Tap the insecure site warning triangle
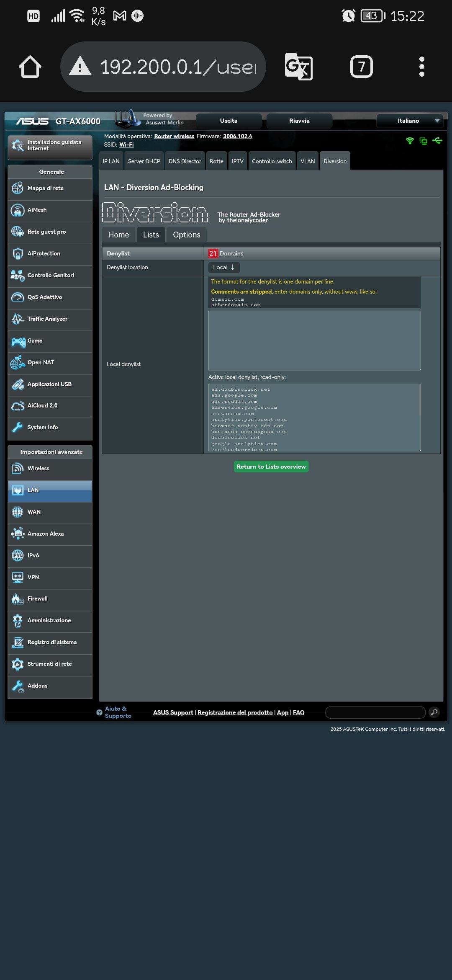 [80, 66]
